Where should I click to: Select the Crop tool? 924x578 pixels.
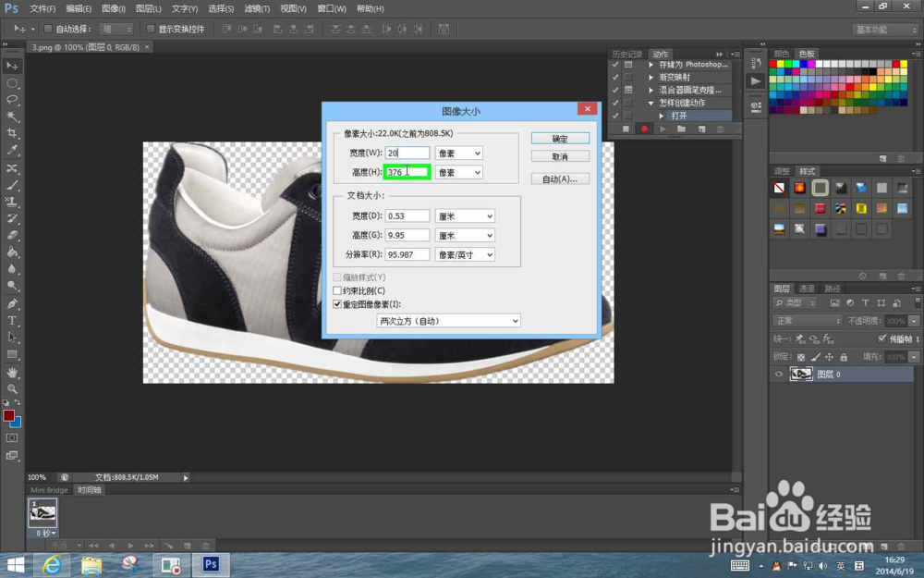(12, 132)
